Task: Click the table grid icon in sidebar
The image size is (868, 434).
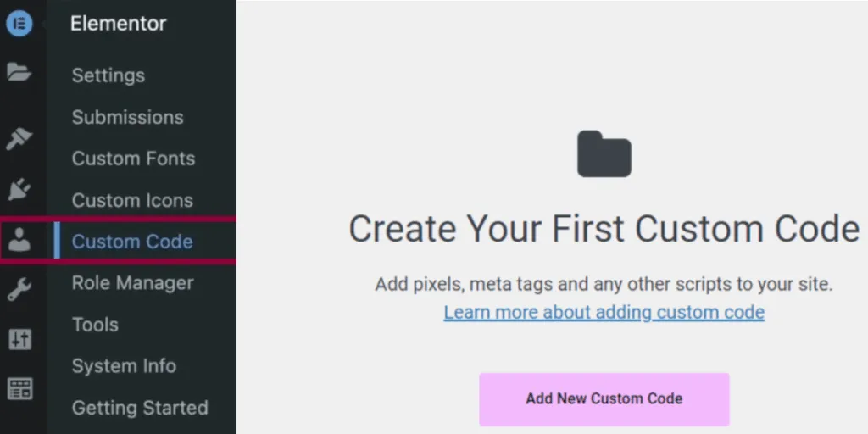Action: click(x=19, y=389)
